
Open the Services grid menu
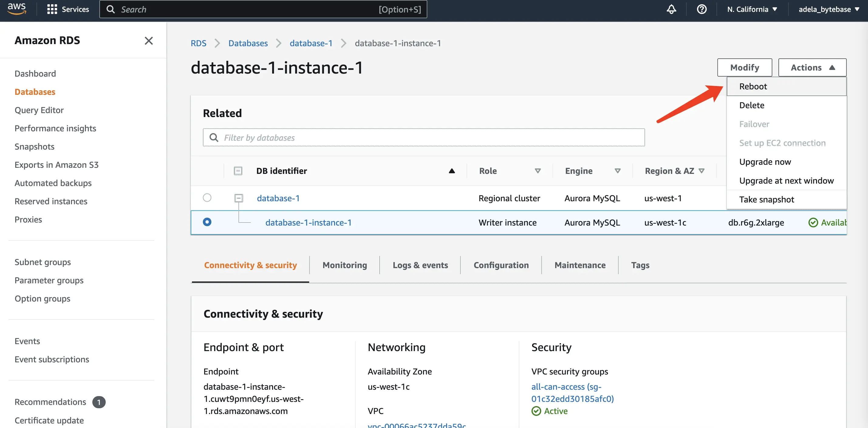coord(68,9)
